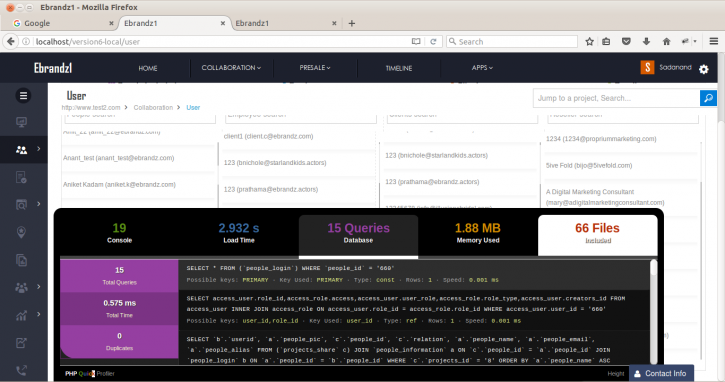725x382 pixels.
Task: Open the HOME menu item
Action: [x=148, y=68]
